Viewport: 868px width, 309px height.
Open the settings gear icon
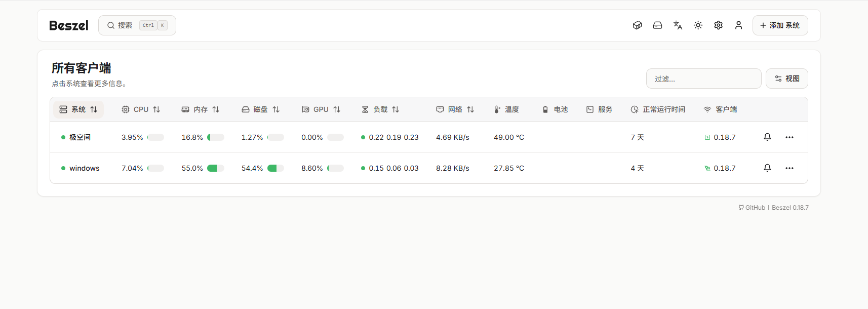(x=718, y=25)
